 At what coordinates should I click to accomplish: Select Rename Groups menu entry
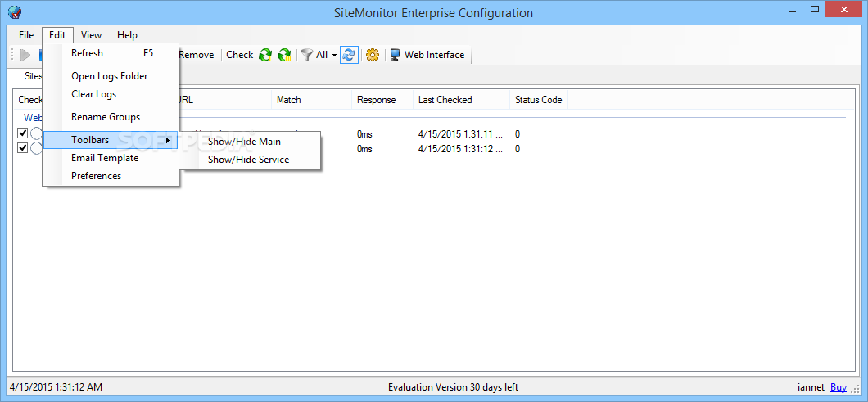pos(111,117)
